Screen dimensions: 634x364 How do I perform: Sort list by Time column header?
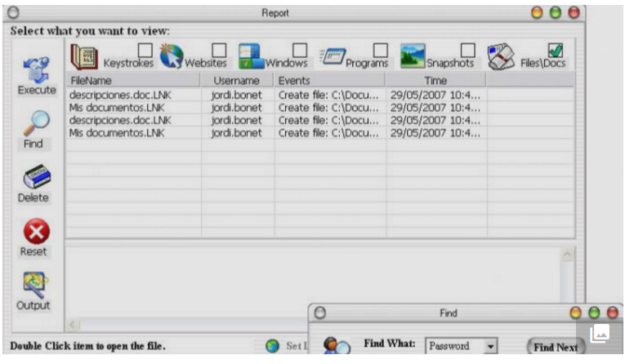[435, 81]
